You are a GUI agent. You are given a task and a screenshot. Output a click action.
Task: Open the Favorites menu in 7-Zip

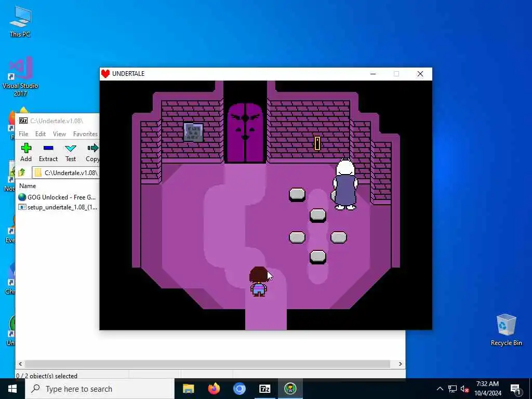pos(86,134)
